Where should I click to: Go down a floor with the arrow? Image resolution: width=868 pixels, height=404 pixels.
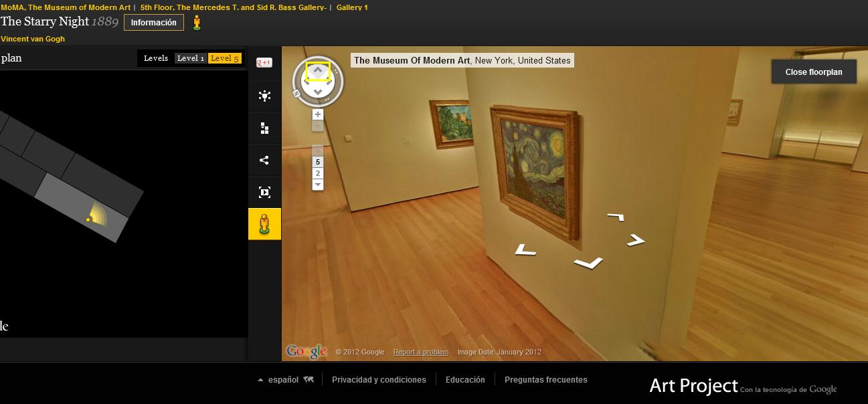318,184
